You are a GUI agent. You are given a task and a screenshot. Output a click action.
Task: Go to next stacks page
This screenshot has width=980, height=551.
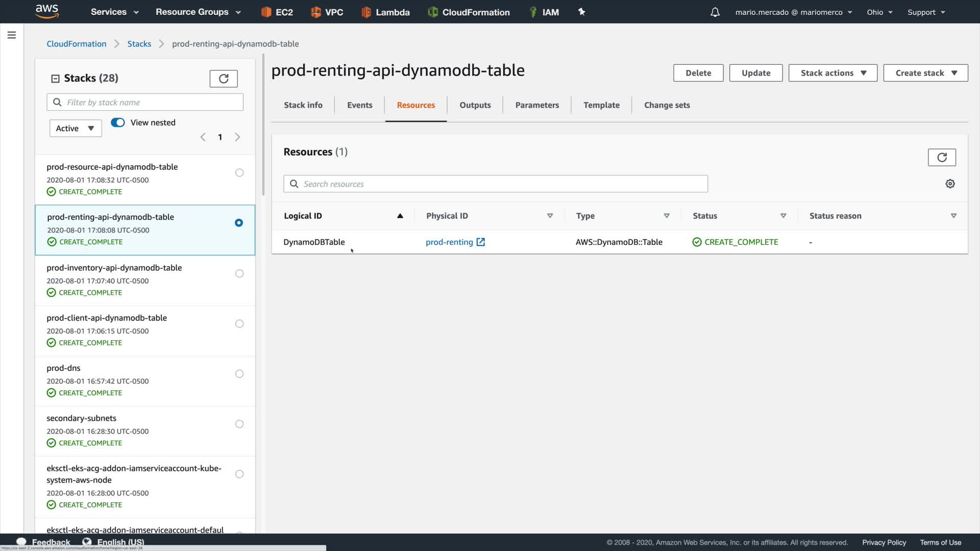coord(237,137)
